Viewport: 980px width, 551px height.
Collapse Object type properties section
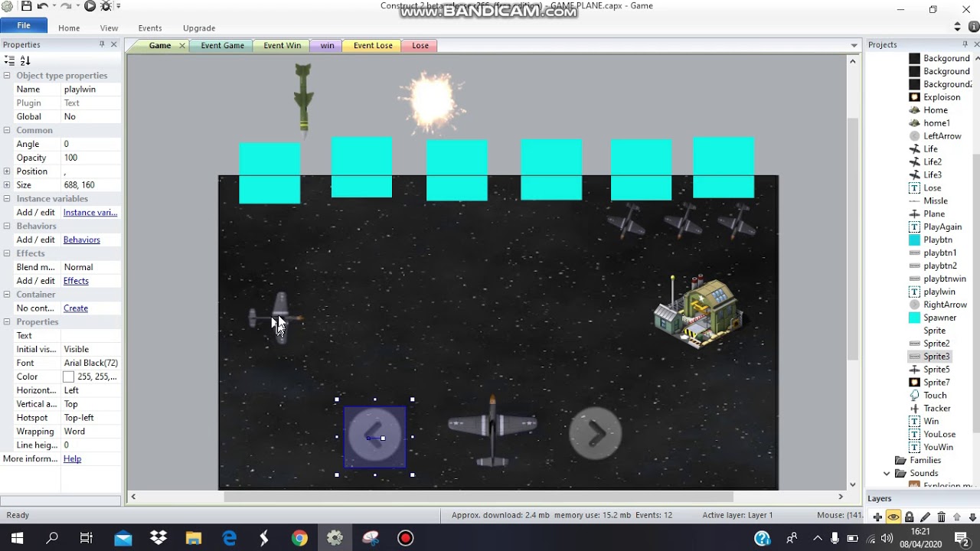point(7,76)
